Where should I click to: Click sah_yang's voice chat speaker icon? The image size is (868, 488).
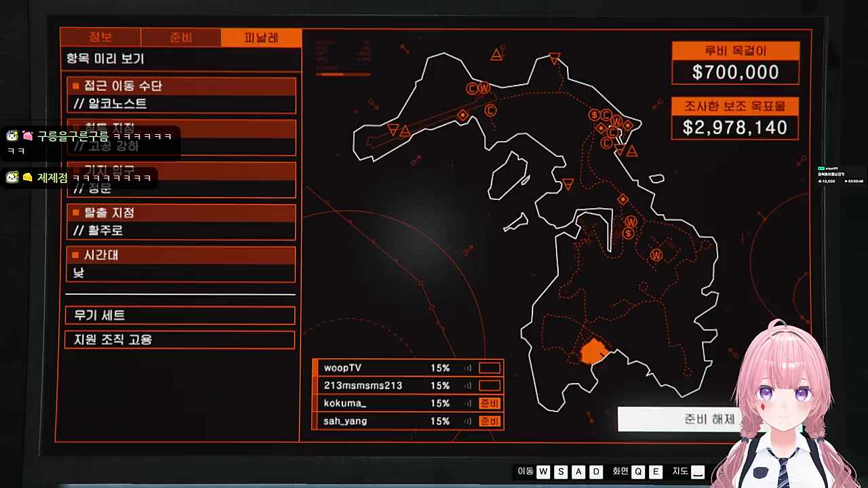(x=468, y=421)
